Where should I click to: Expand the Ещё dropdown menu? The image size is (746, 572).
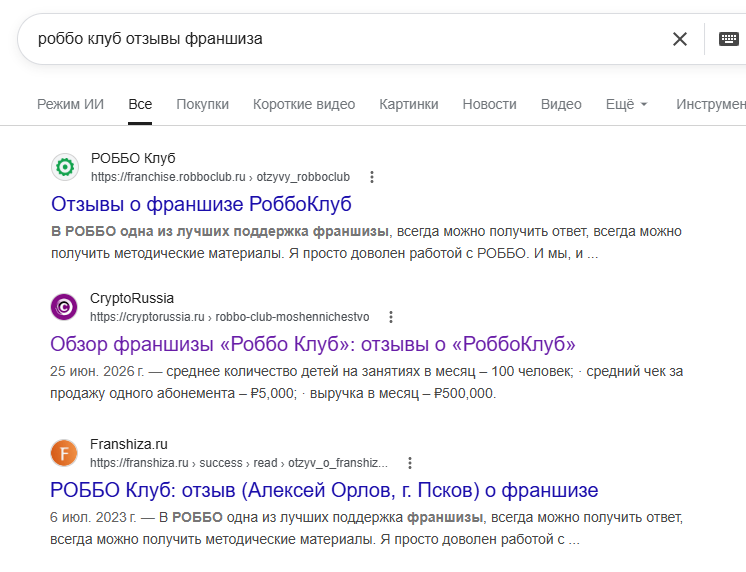click(x=626, y=104)
